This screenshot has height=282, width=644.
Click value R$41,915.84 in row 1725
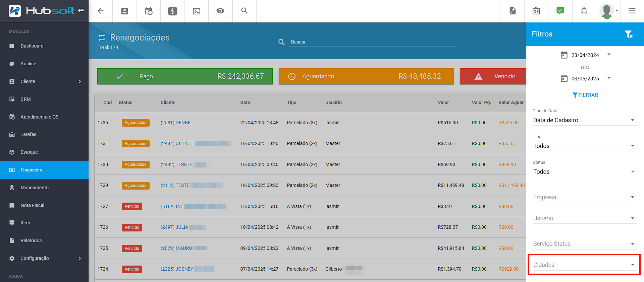click(451, 248)
